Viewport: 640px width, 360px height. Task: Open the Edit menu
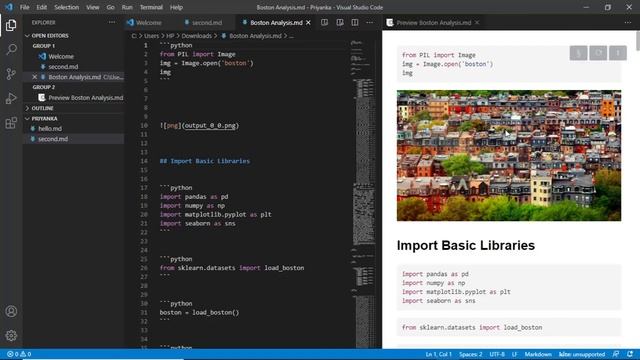[x=42, y=7]
